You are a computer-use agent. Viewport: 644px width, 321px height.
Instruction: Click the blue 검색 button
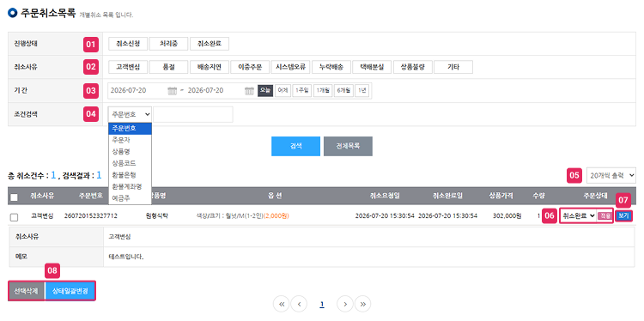tap(295, 146)
